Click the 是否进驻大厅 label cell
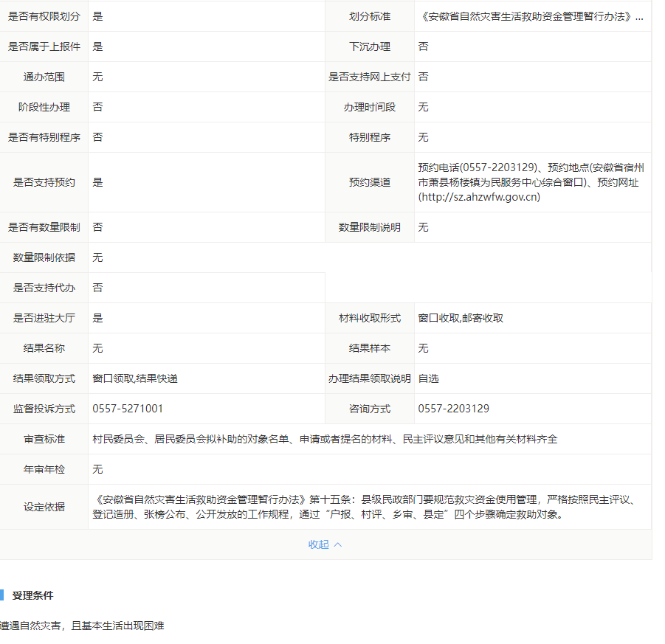Screen dimensions: 665x644 point(44,318)
